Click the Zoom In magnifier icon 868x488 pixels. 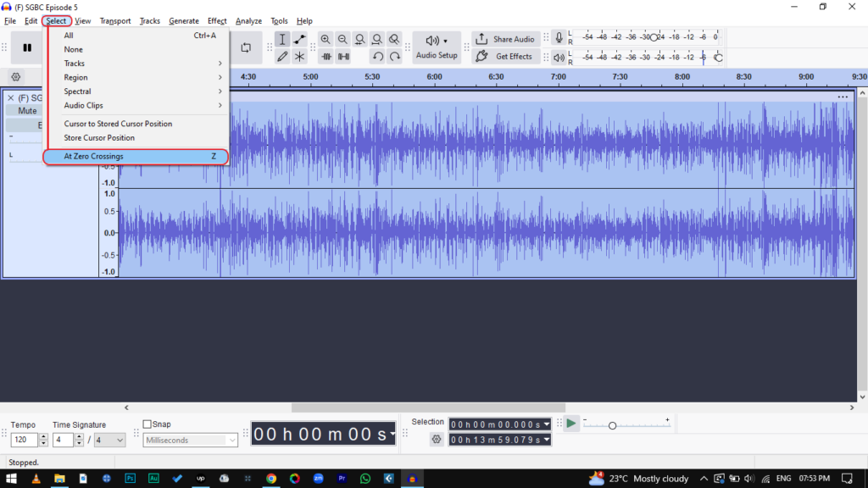325,40
